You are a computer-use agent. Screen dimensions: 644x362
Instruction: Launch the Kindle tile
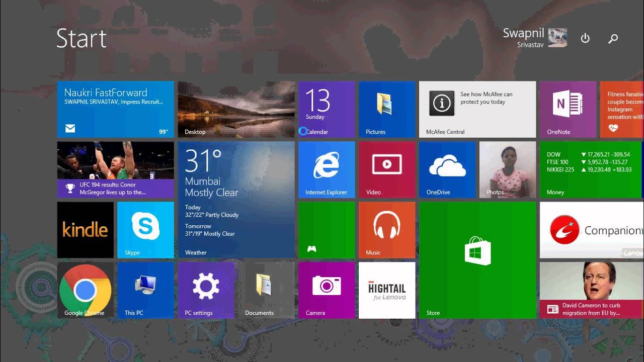85,230
